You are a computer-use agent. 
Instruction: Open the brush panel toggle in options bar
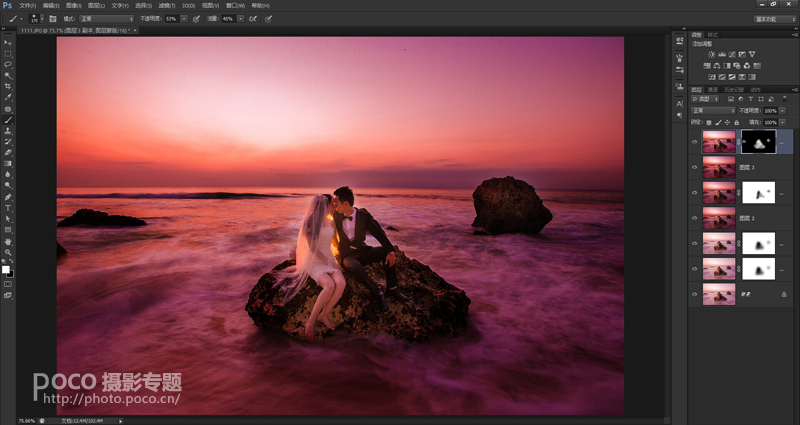coord(53,19)
